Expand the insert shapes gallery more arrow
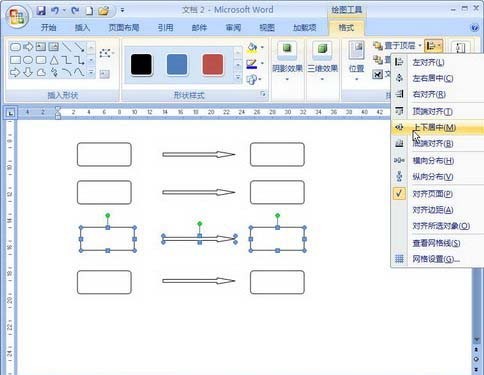This screenshot has height=375, width=484. pos(91,73)
